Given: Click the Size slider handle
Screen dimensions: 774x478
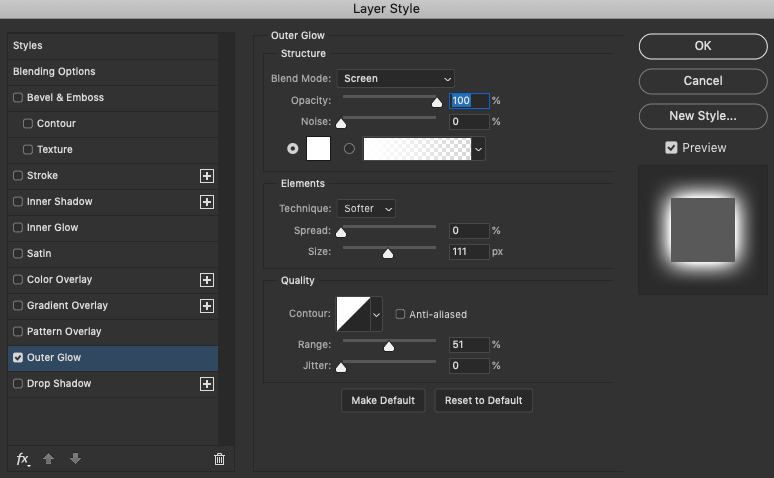Looking at the screenshot, I should (x=388, y=253).
